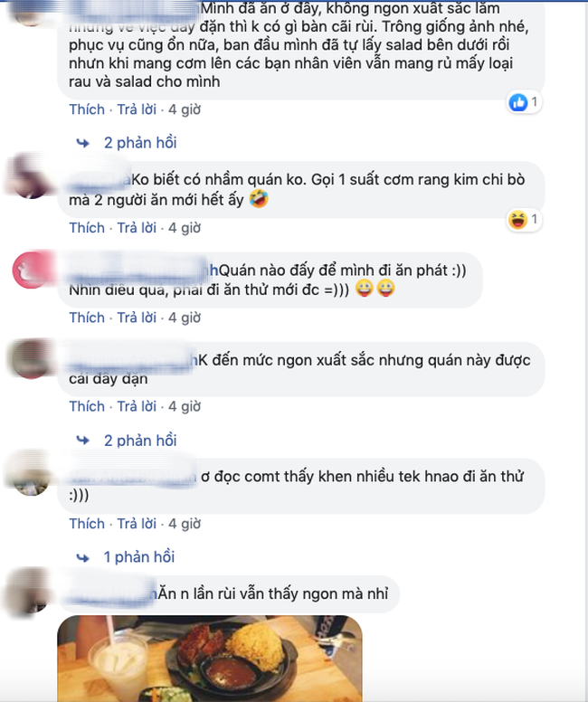This screenshot has height=702, width=588.
Task: Open pink duck profile avatar
Action: (31, 270)
